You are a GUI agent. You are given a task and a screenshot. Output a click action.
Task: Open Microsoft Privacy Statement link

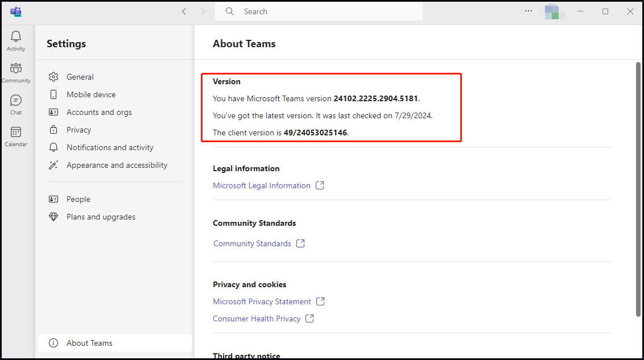[262, 301]
